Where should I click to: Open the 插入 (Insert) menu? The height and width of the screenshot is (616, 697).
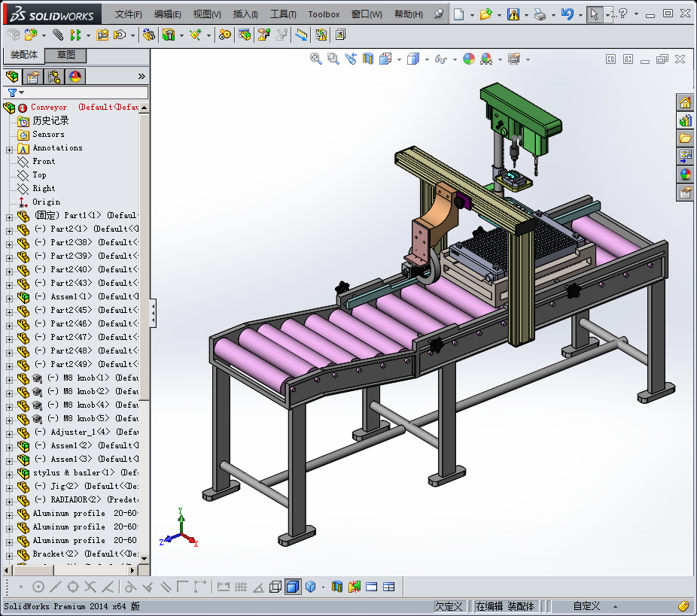point(245,14)
